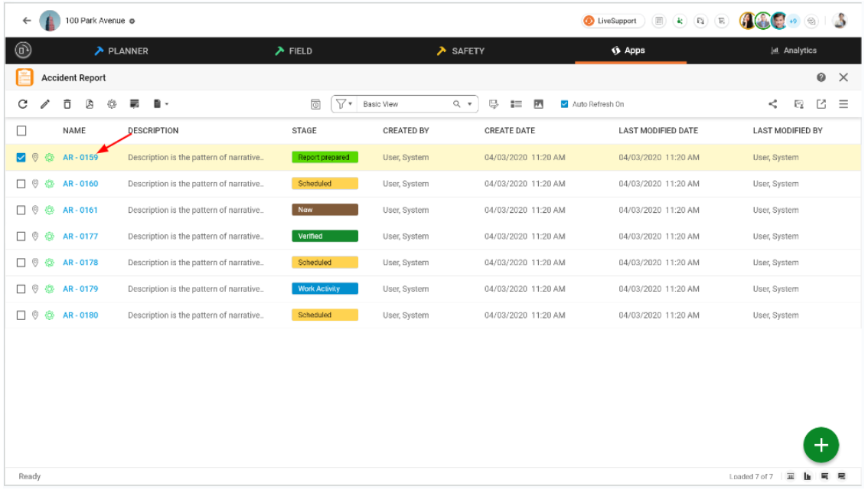Click the brown New stage badge
Screen dimensions: 868x490
pos(325,210)
